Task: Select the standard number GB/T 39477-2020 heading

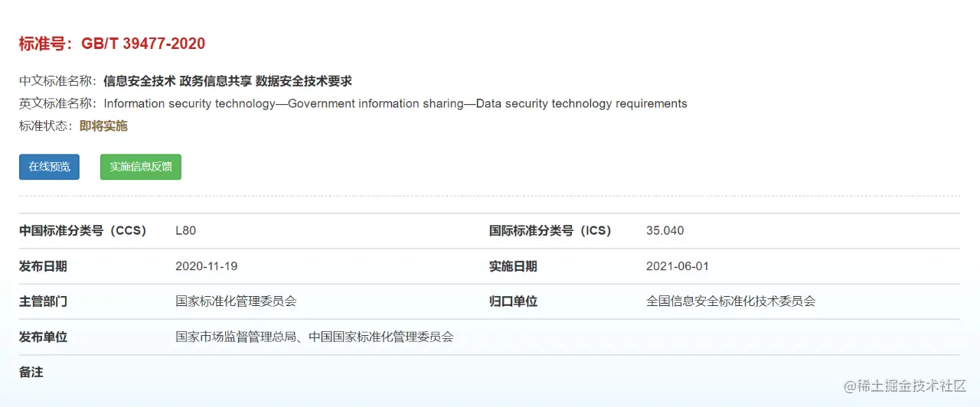Action: pos(113,44)
